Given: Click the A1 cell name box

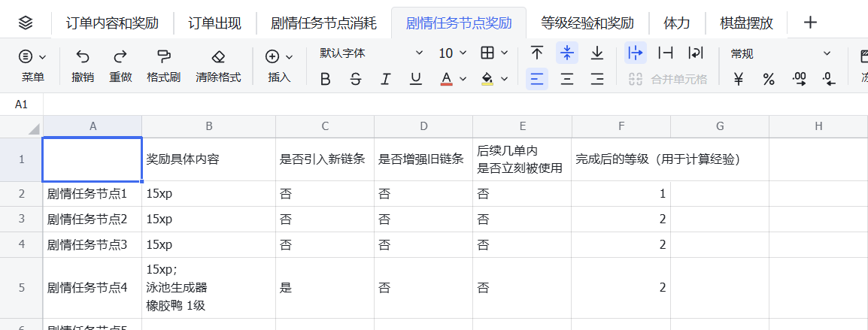Looking at the screenshot, I should tap(22, 104).
